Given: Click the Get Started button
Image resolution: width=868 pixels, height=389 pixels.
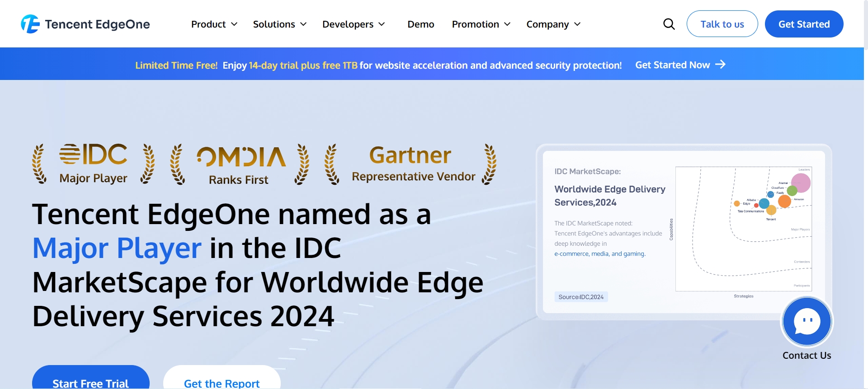Looking at the screenshot, I should 804,24.
